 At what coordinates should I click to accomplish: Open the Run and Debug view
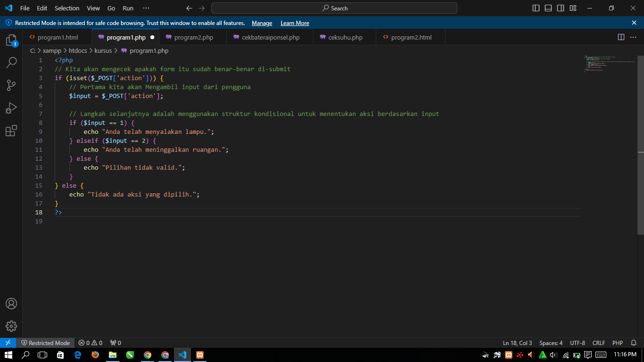click(11, 108)
